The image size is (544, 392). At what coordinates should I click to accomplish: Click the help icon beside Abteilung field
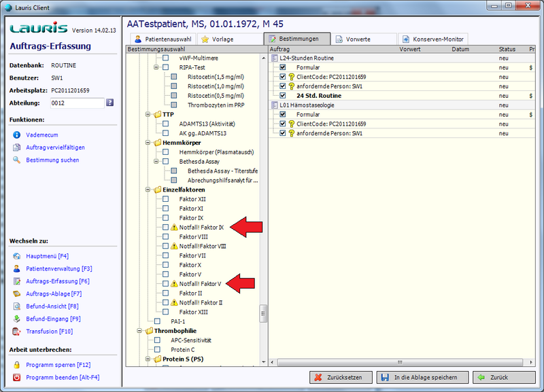(x=109, y=103)
